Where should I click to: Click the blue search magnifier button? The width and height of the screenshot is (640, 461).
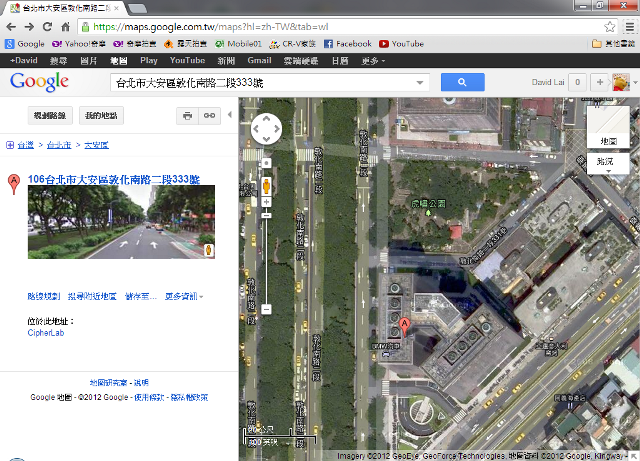[x=462, y=82]
